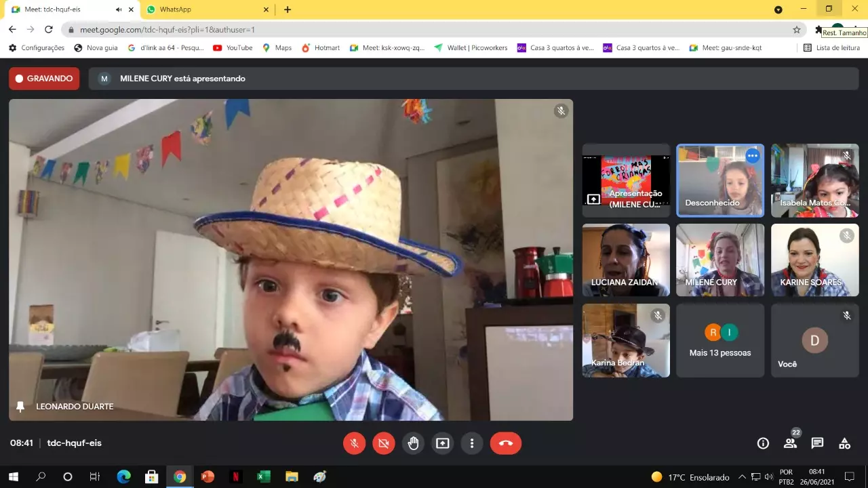The image size is (868, 488).
Task: Toggle the camera off button
Action: tap(383, 443)
